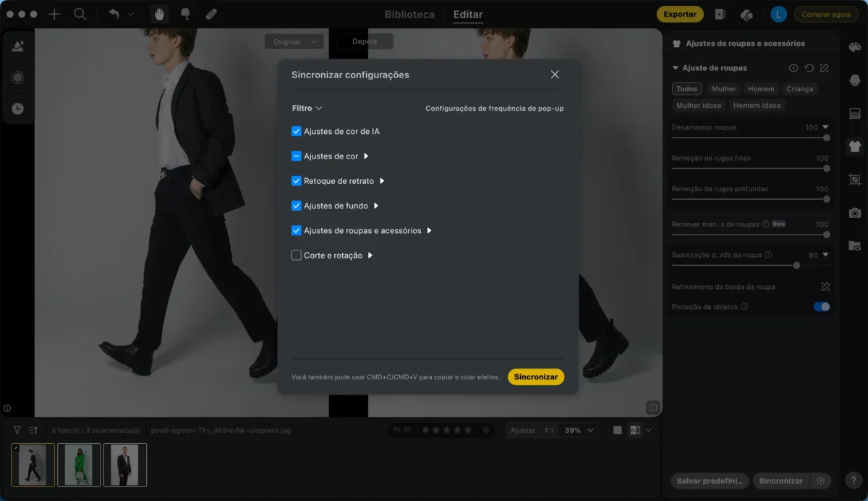Check the Corte e rotação checkbox
The image size is (868, 501).
tap(297, 256)
